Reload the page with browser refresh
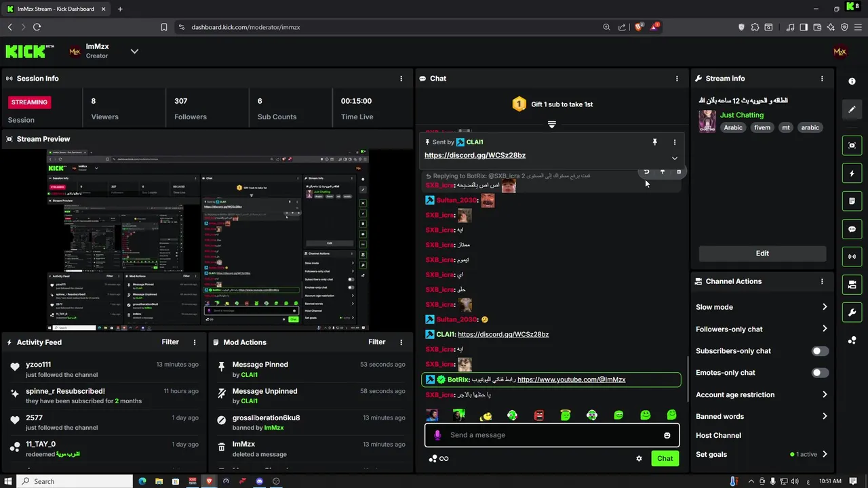 37,27
